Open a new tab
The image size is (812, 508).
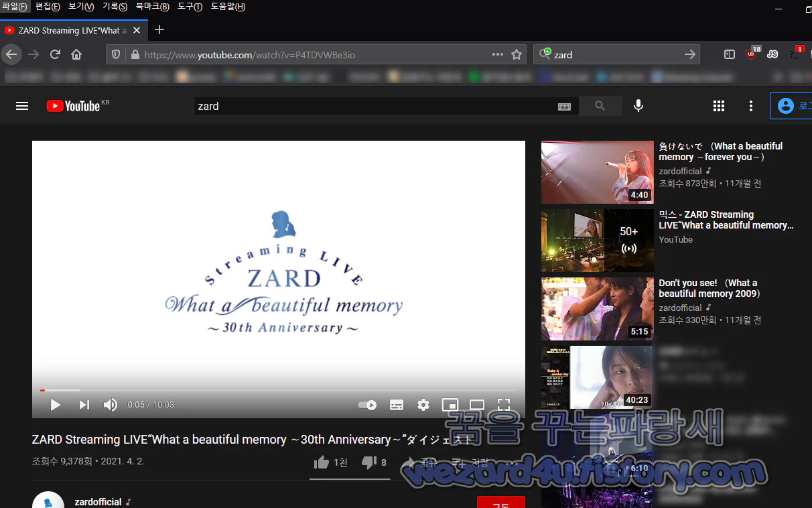pos(159,30)
